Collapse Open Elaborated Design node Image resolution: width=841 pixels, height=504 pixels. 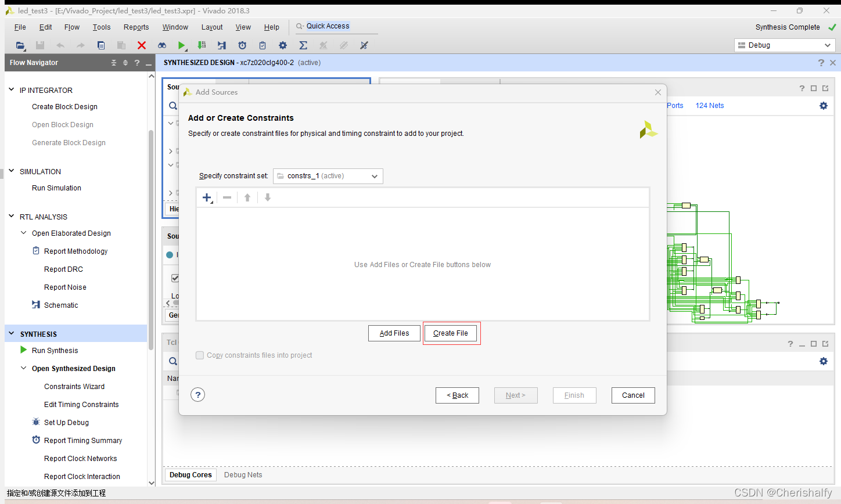point(24,233)
